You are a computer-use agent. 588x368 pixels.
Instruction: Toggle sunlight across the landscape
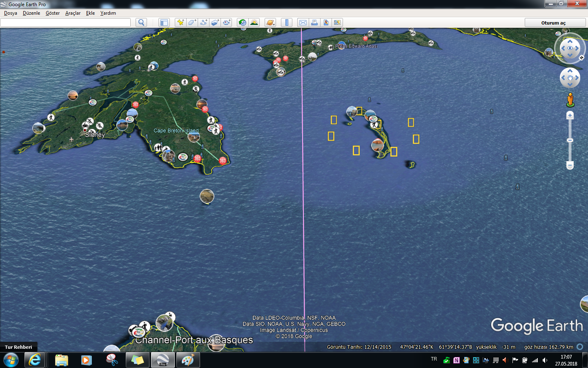(x=254, y=22)
